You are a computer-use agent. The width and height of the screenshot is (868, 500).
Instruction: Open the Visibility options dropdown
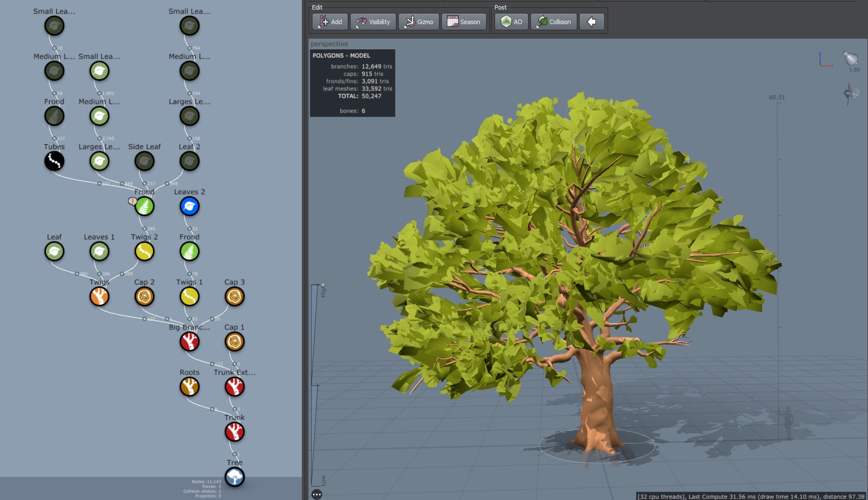pos(373,22)
